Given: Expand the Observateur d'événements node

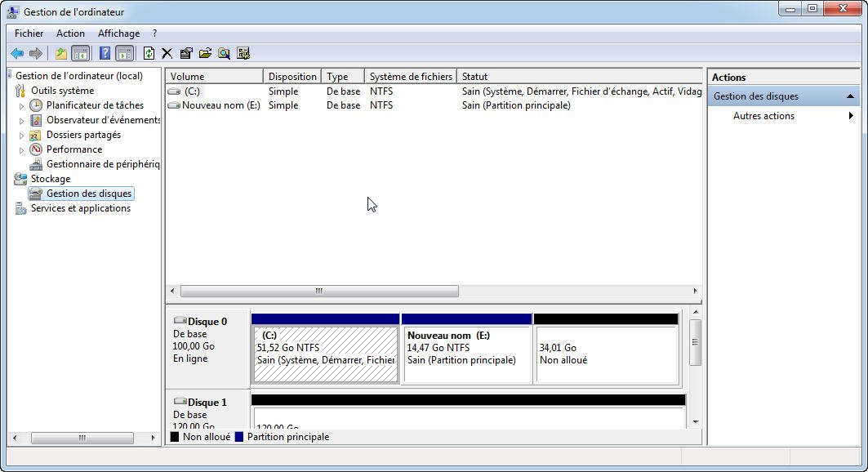Looking at the screenshot, I should [x=21, y=121].
